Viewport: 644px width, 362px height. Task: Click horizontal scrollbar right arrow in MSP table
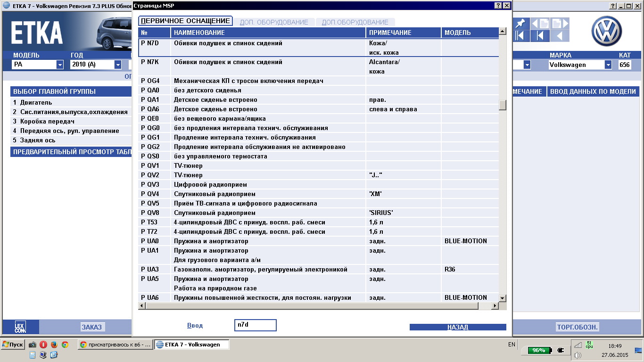click(x=495, y=306)
